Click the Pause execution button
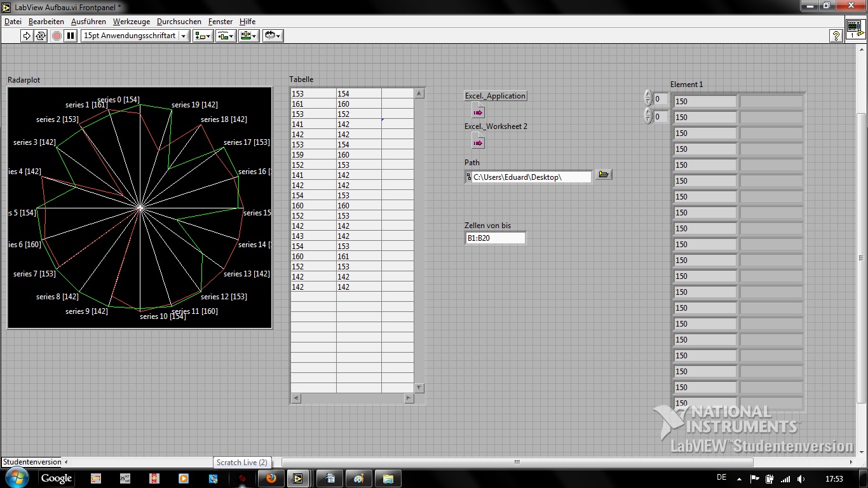This screenshot has width=868, height=488. [71, 36]
